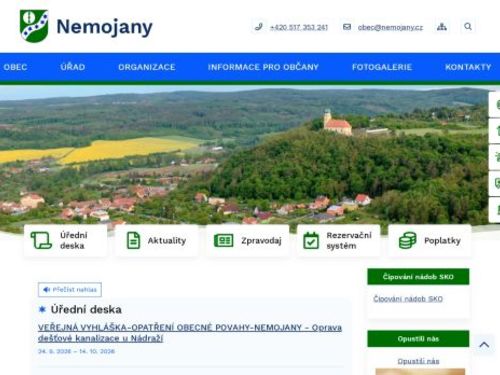Open the ORGANIZACE menu item

147,67
